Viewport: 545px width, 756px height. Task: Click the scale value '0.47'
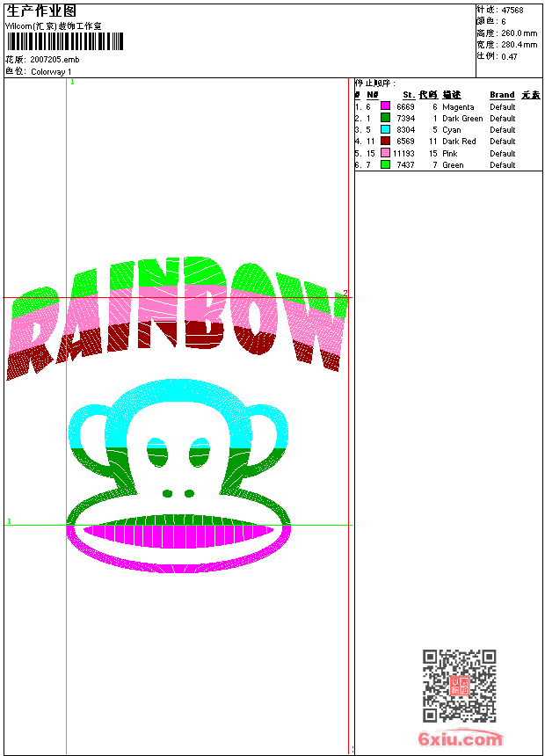pyautogui.click(x=509, y=57)
